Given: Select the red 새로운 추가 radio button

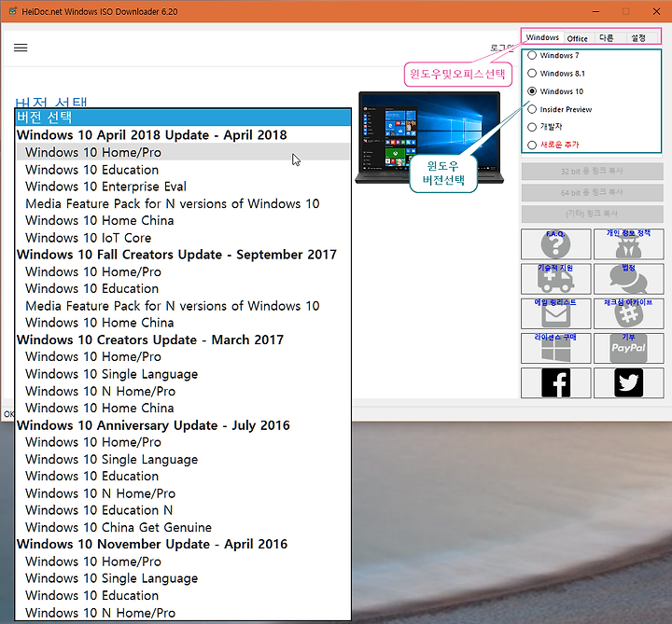Looking at the screenshot, I should [x=532, y=146].
